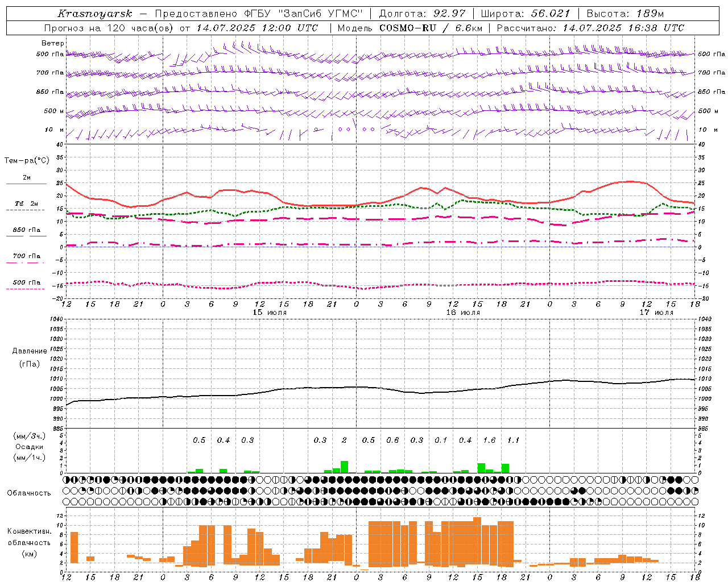Click the (мм/3ч.) precipitation unit label
Image resolution: width=728 pixels, height=582 pixels.
(29, 436)
